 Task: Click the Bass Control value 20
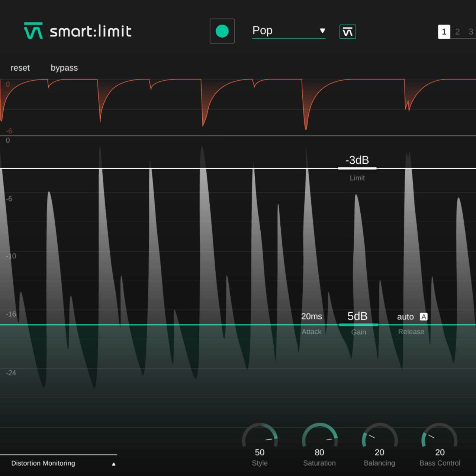[440, 452]
